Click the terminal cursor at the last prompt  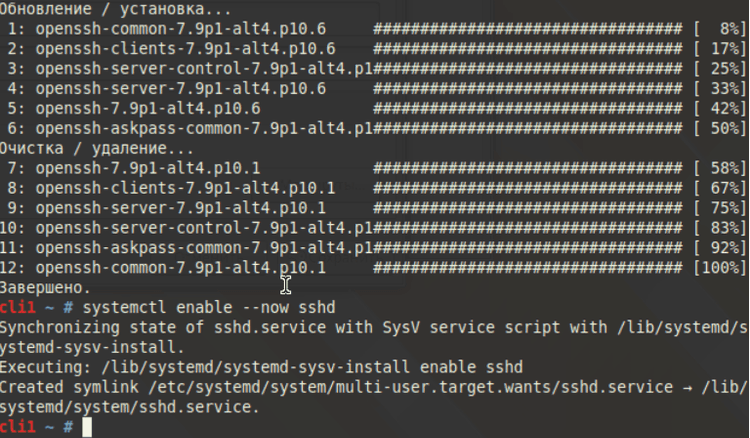pyautogui.click(x=87, y=427)
